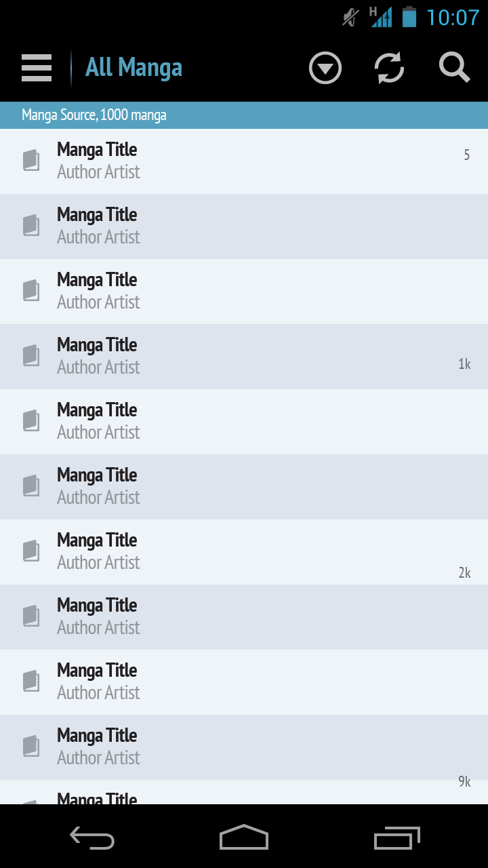Tap the book icon of the second manga

pos(31,226)
